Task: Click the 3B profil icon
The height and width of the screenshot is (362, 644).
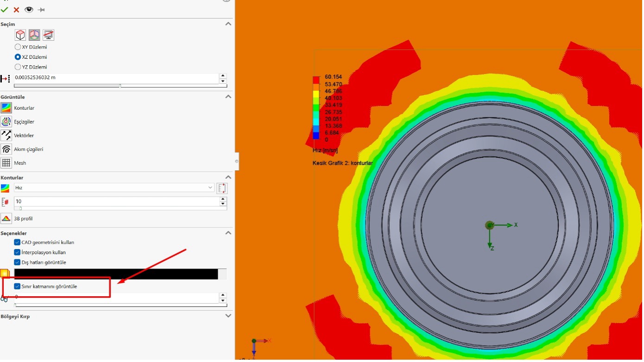Action: (6, 218)
